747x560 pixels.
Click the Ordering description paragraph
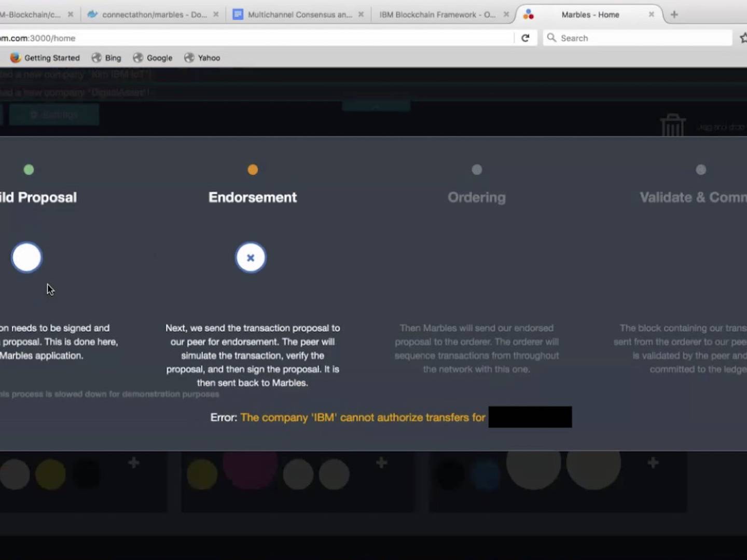[x=477, y=348]
